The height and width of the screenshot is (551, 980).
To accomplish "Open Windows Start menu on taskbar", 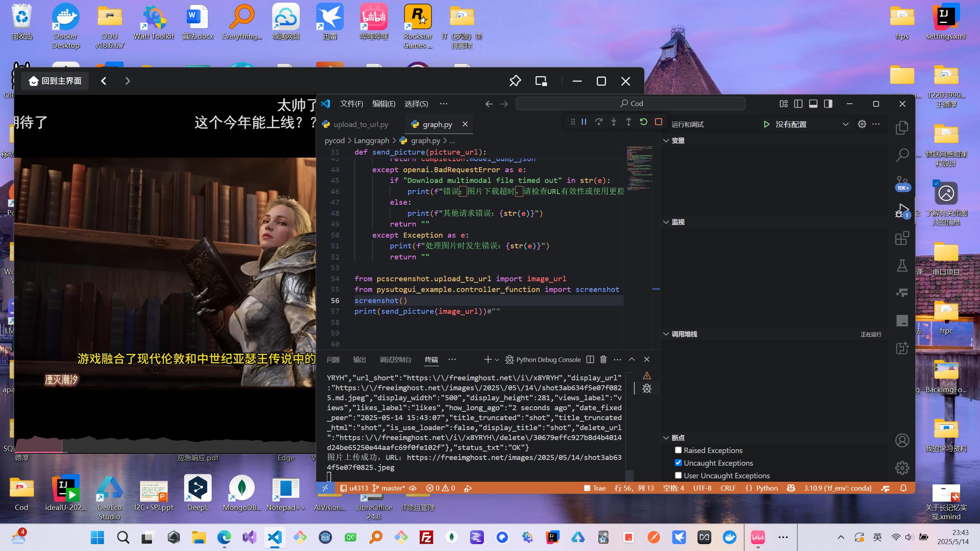I will (97, 537).
